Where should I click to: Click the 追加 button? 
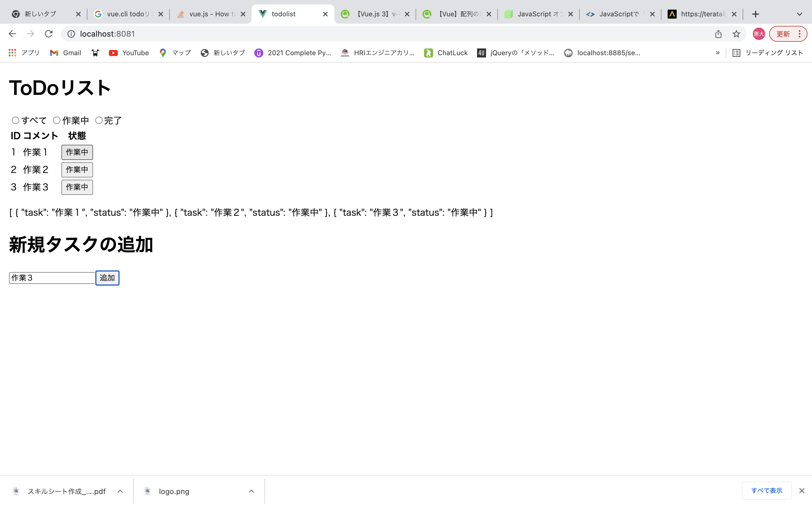pyautogui.click(x=107, y=278)
